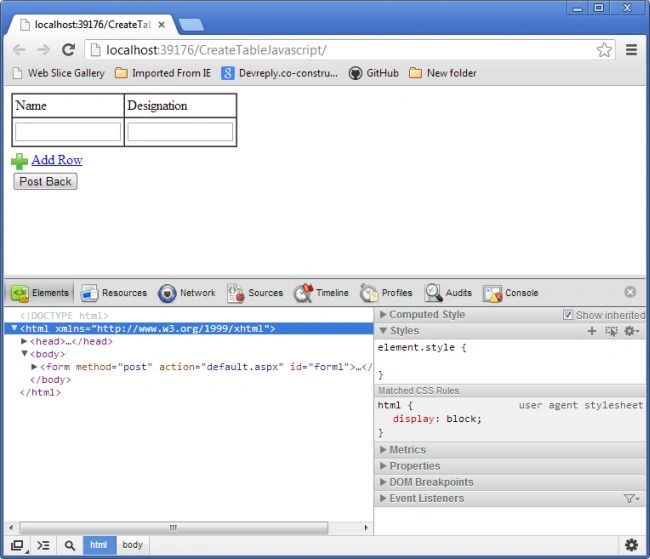Open DevTools settings gear at bottom right
This screenshot has width=650, height=559.
(631, 545)
